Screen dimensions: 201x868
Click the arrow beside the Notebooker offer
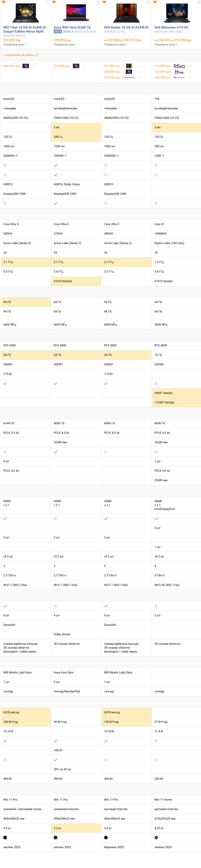[x=190, y=78]
